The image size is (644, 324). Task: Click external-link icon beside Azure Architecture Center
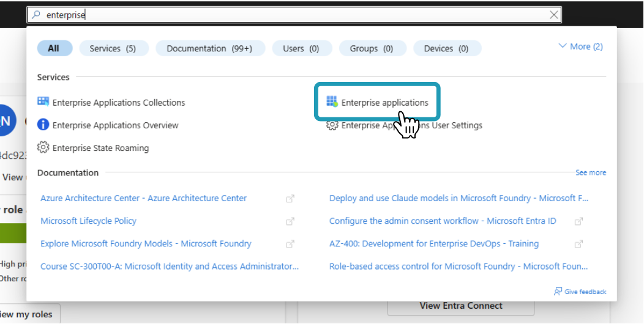[x=290, y=199]
